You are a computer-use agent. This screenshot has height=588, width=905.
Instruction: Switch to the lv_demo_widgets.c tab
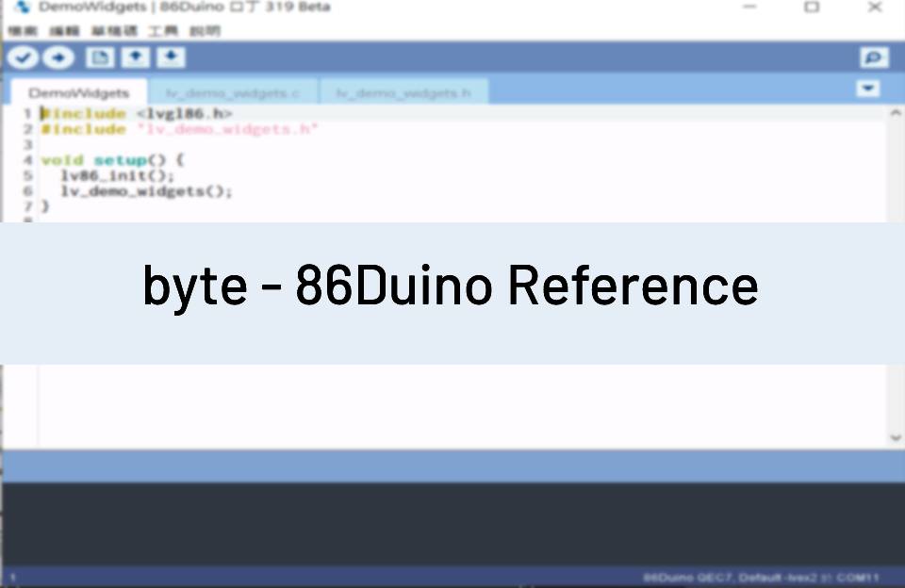click(233, 93)
